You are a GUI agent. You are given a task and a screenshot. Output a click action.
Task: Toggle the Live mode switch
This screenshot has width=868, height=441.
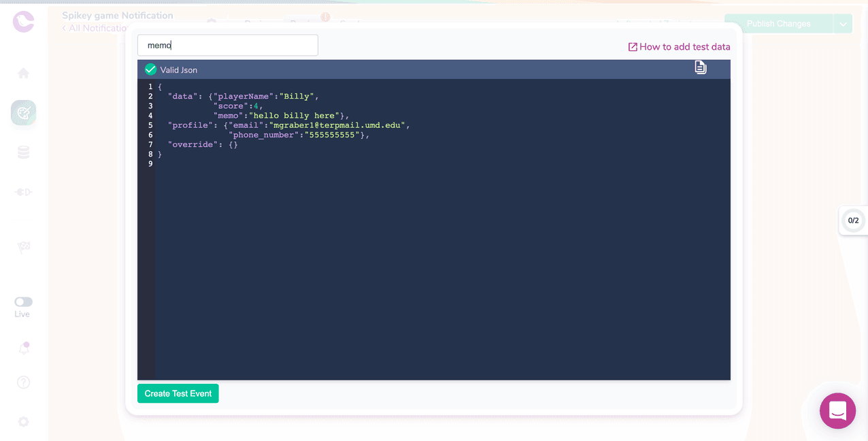(23, 301)
